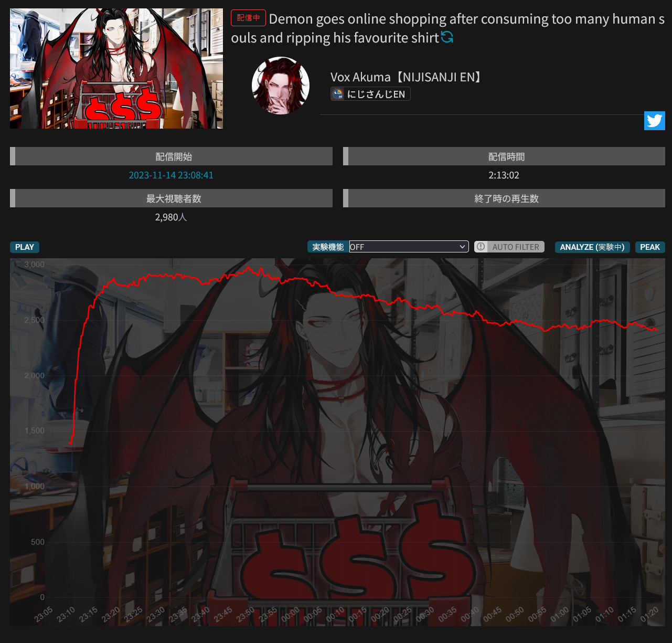Click the 最大視聴者数 header bar
The image size is (672, 643).
pyautogui.click(x=173, y=198)
